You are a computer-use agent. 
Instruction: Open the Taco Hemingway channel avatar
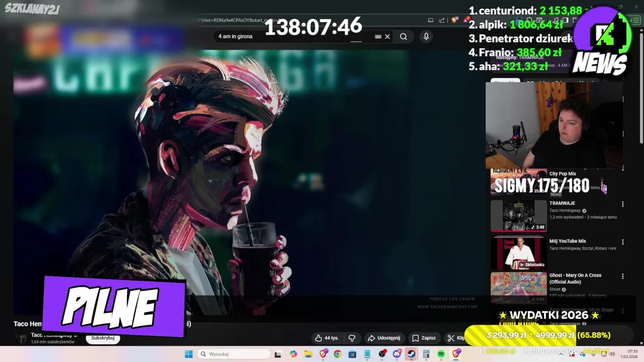pyautogui.click(x=21, y=338)
